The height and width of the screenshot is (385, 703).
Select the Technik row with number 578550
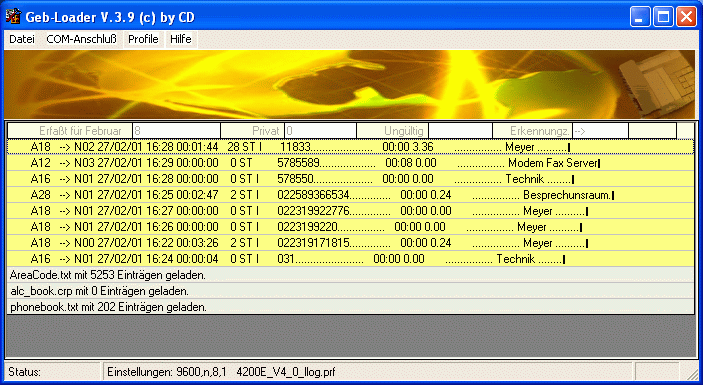tap(351, 179)
